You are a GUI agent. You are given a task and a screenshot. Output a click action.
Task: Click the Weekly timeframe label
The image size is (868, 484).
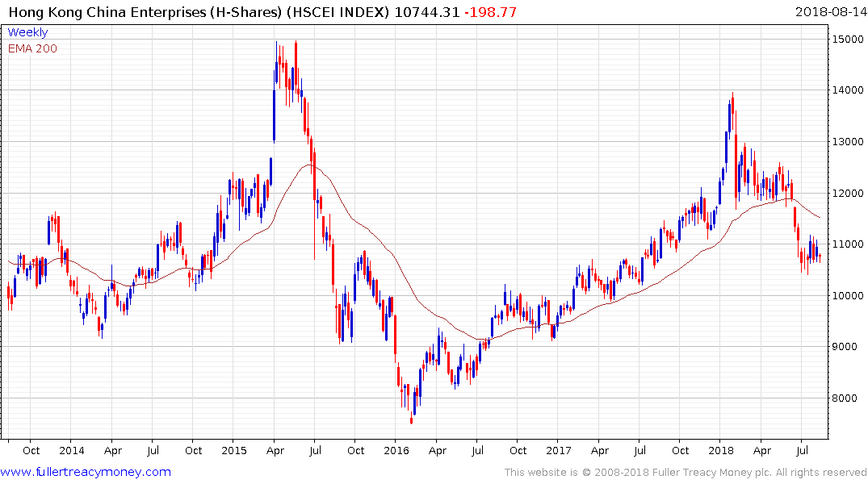coord(27,32)
